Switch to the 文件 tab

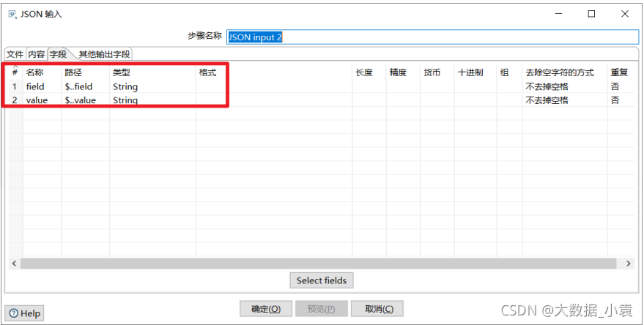point(15,54)
